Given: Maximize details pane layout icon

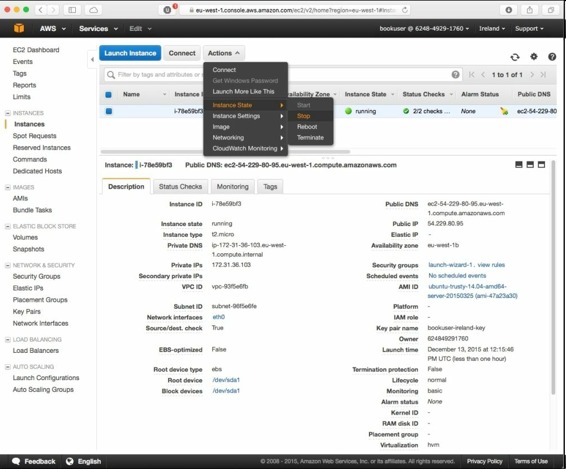Looking at the screenshot, I should (541, 165).
